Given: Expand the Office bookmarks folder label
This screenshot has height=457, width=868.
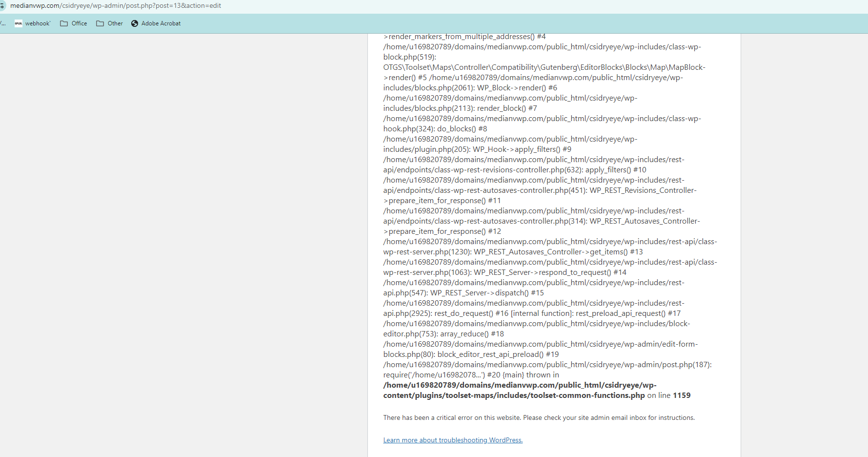Looking at the screenshot, I should 79,23.
